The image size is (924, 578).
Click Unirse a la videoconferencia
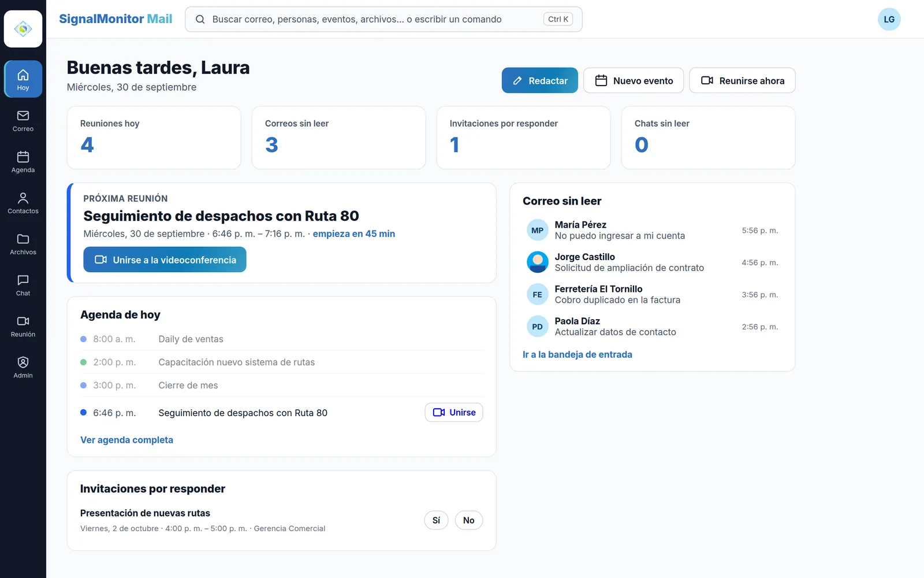point(165,260)
